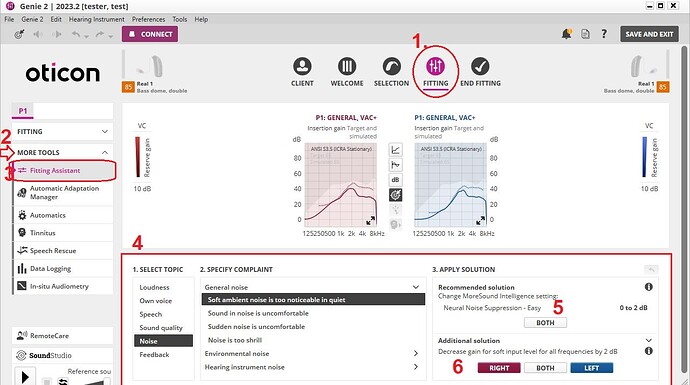Image resolution: width=690 pixels, height=385 pixels.
Task: Click the dB display icon
Action: pyautogui.click(x=396, y=180)
